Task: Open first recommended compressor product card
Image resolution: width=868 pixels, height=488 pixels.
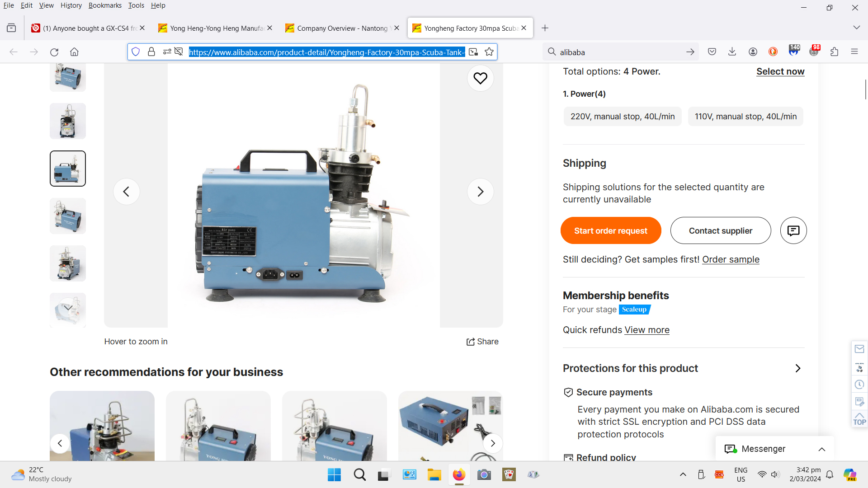Action: (x=102, y=426)
